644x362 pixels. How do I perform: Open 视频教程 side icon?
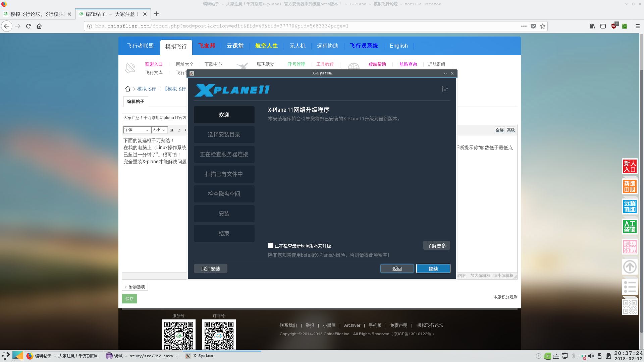pos(630,247)
